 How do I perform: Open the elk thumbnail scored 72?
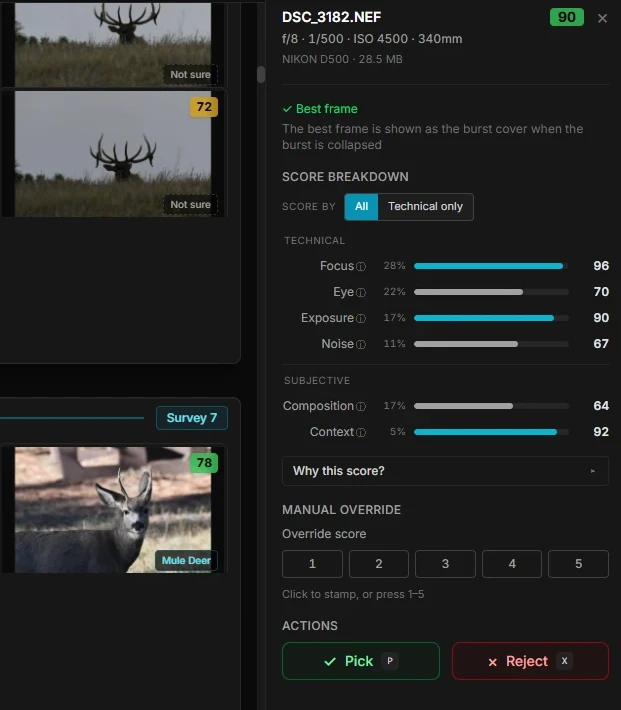[x=113, y=154]
